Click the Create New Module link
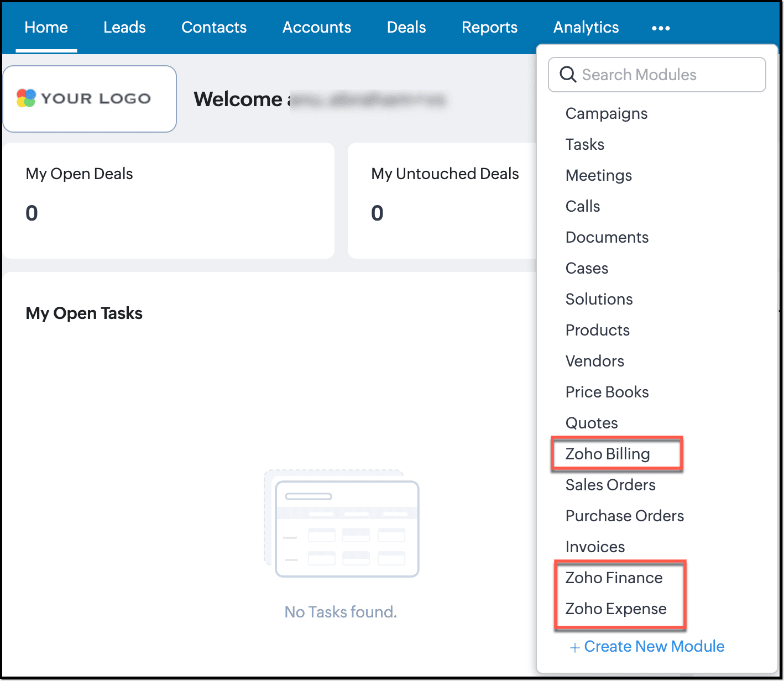Image resolution: width=784 pixels, height=681 pixels. [647, 647]
